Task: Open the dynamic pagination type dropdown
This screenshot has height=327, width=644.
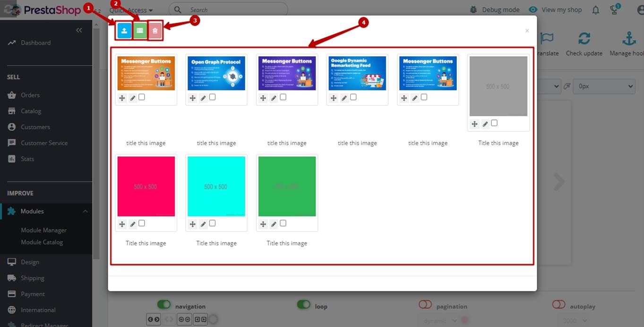Action: pyautogui.click(x=441, y=321)
